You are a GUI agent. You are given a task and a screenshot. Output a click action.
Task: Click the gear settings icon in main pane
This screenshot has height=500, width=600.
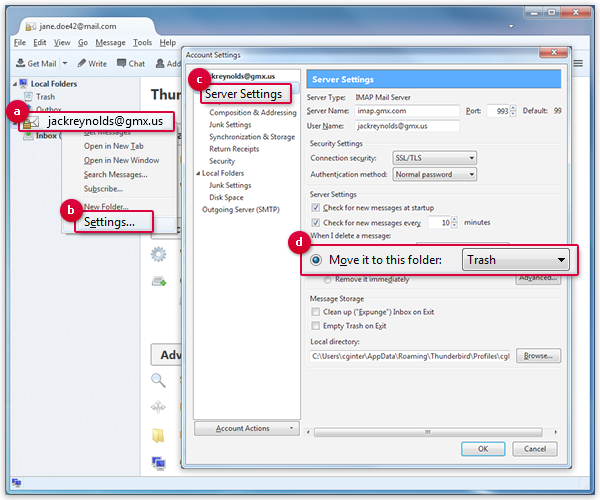[158, 254]
